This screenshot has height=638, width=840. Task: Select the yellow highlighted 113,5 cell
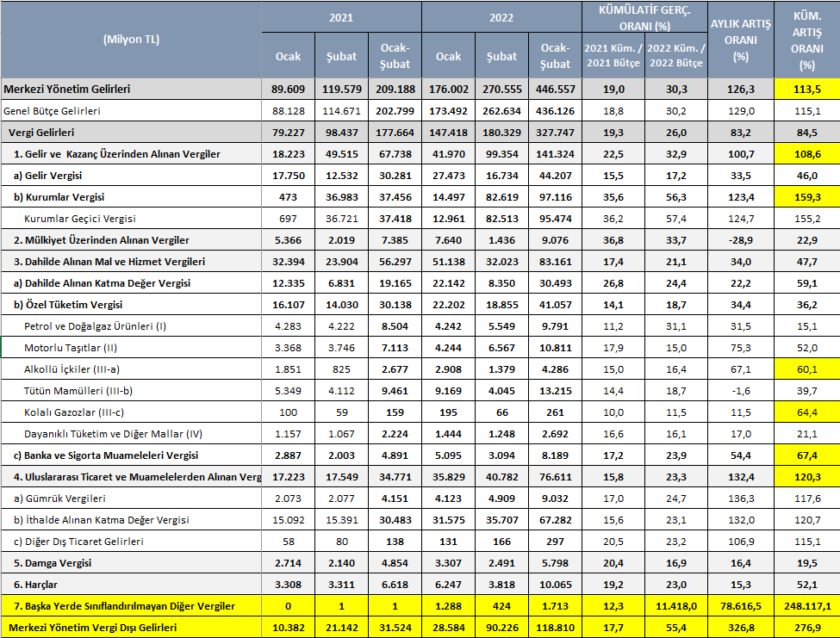point(806,90)
